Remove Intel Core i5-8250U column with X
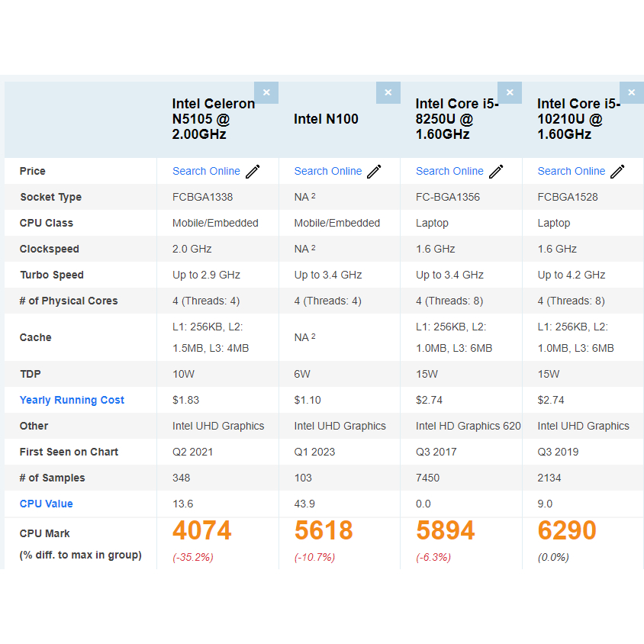The width and height of the screenshot is (644, 644). click(510, 92)
